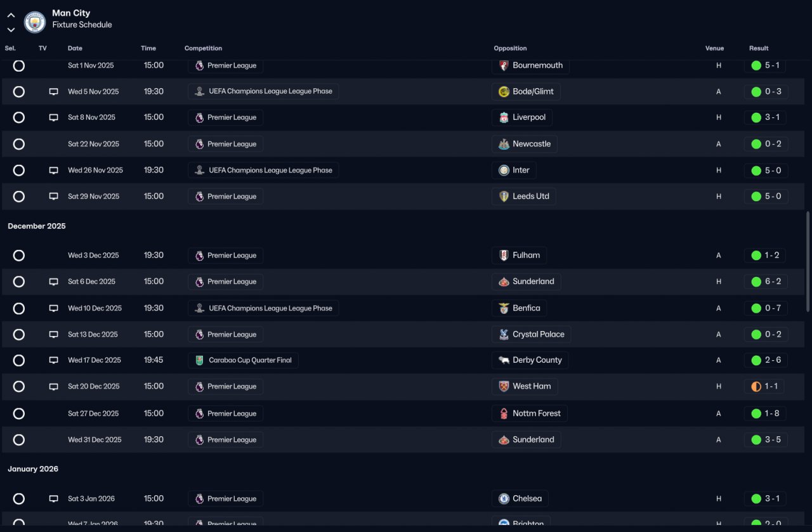Open the Premier League chip on the Liverpool row
This screenshot has height=532, width=812.
coord(225,117)
